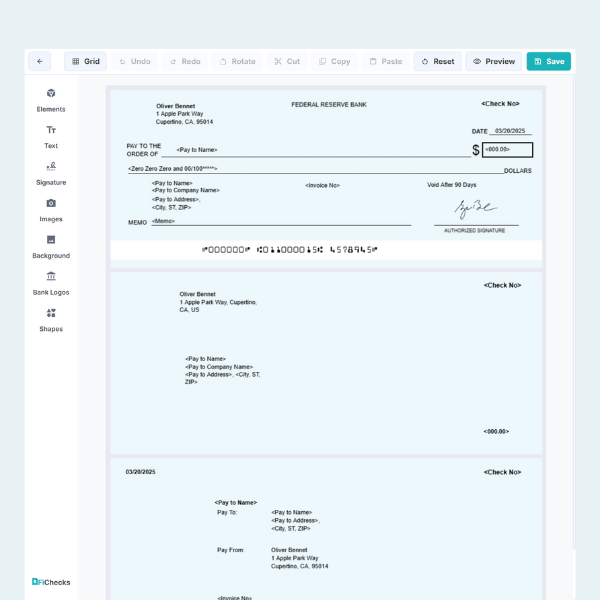Click the Undo toolbar button

tap(134, 61)
